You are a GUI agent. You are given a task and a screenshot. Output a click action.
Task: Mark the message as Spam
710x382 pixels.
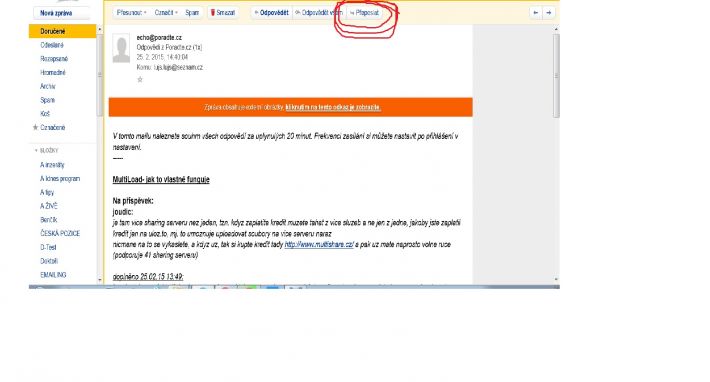coord(192,13)
